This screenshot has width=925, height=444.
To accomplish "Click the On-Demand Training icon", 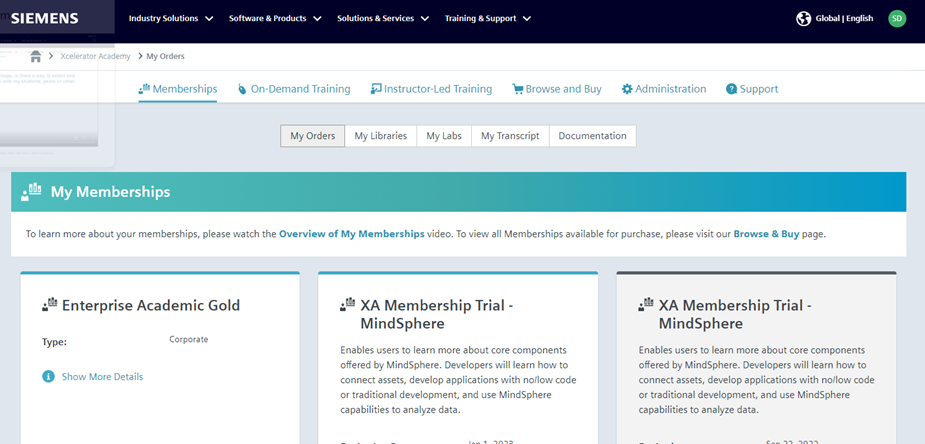I will point(242,89).
